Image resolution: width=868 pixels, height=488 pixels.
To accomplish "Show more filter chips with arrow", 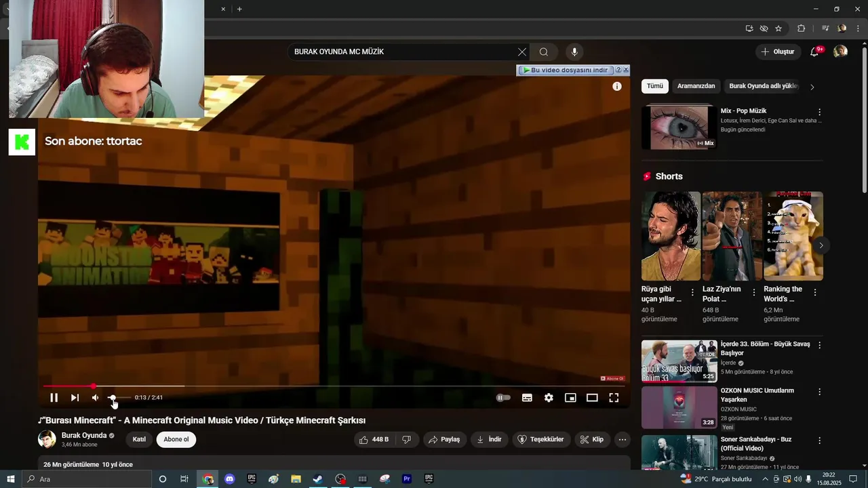I will tap(812, 87).
